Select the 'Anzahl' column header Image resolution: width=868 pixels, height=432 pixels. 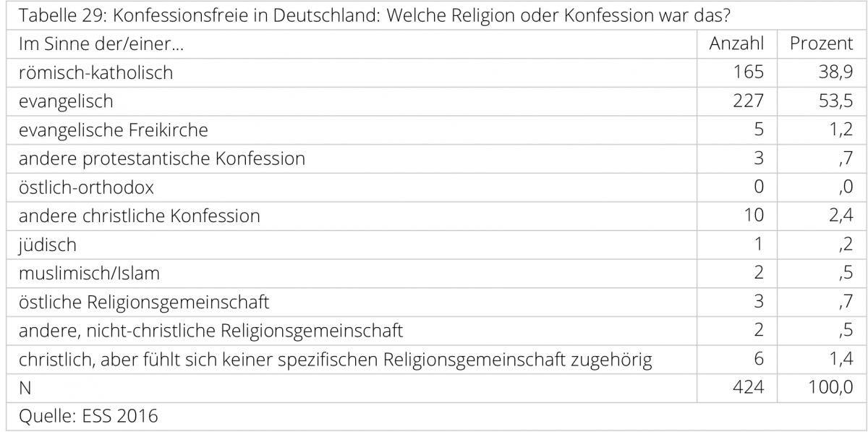(x=736, y=43)
